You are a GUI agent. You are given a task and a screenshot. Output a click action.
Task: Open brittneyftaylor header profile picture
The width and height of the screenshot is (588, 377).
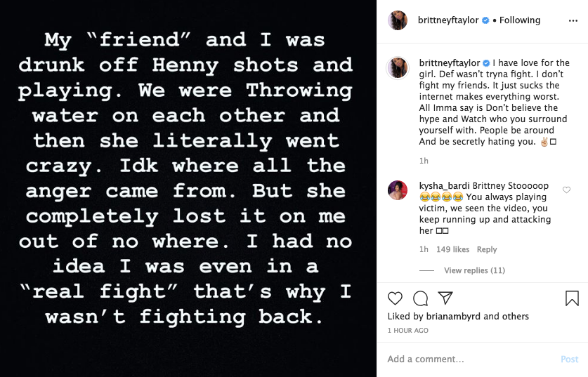(398, 20)
